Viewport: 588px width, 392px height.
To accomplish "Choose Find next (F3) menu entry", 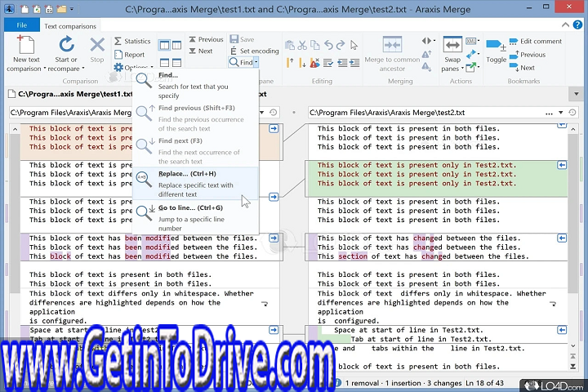I will point(195,151).
